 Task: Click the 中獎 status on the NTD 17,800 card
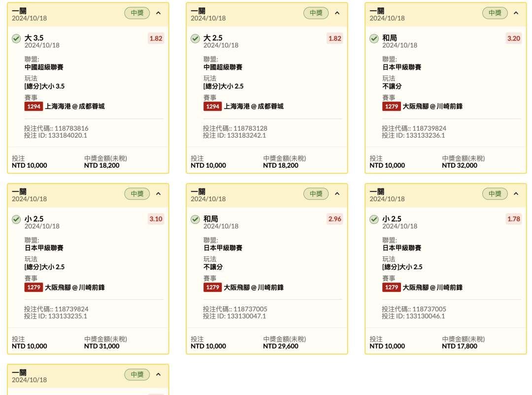[495, 194]
